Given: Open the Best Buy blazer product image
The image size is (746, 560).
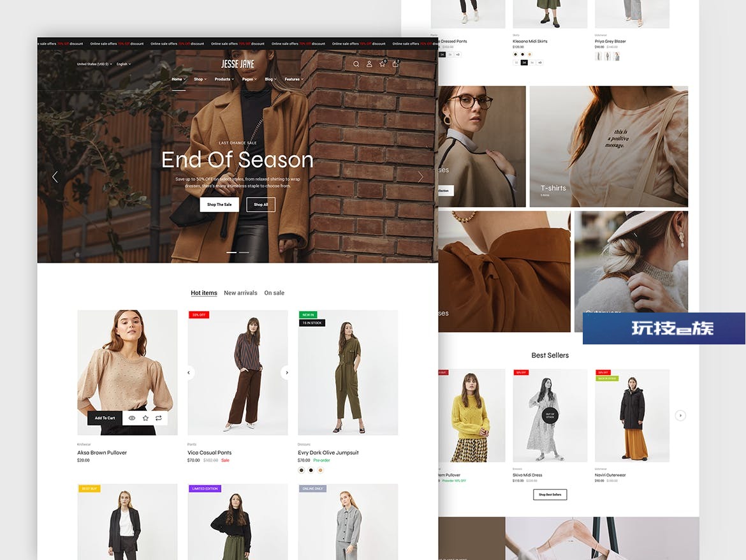Looking at the screenshot, I should [x=128, y=522].
